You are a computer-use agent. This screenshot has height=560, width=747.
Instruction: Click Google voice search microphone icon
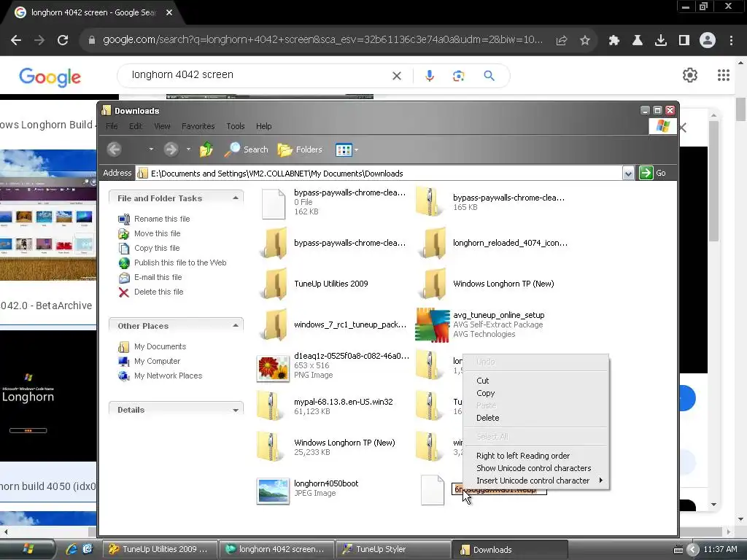pos(429,76)
